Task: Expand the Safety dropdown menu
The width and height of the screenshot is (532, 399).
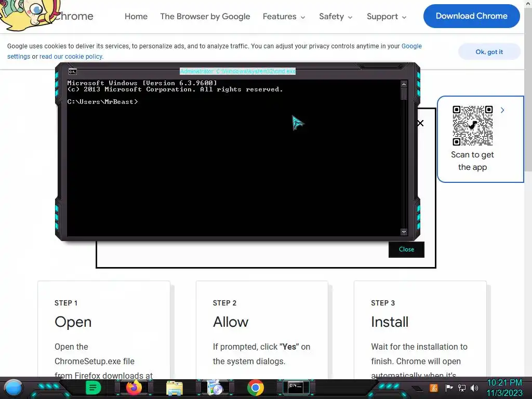Action: point(336,16)
